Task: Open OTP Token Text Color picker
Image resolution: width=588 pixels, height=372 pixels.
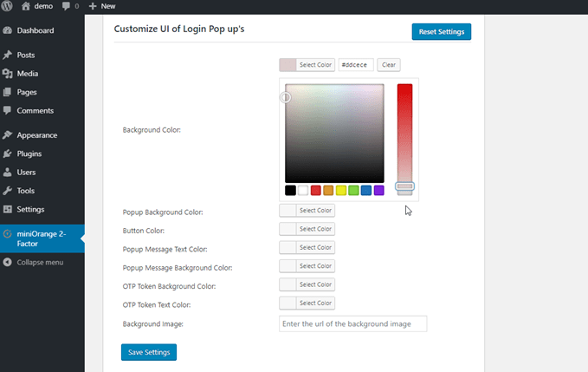Action: click(307, 303)
